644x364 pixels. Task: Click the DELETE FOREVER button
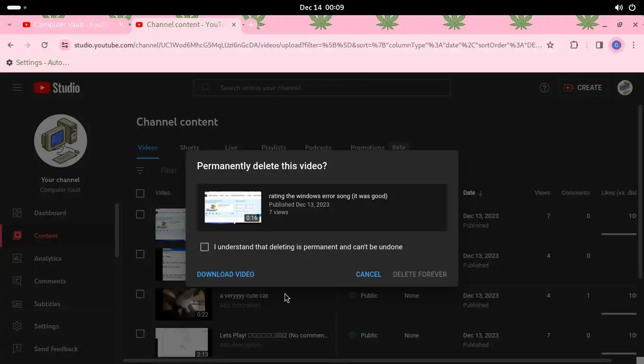[420, 274]
